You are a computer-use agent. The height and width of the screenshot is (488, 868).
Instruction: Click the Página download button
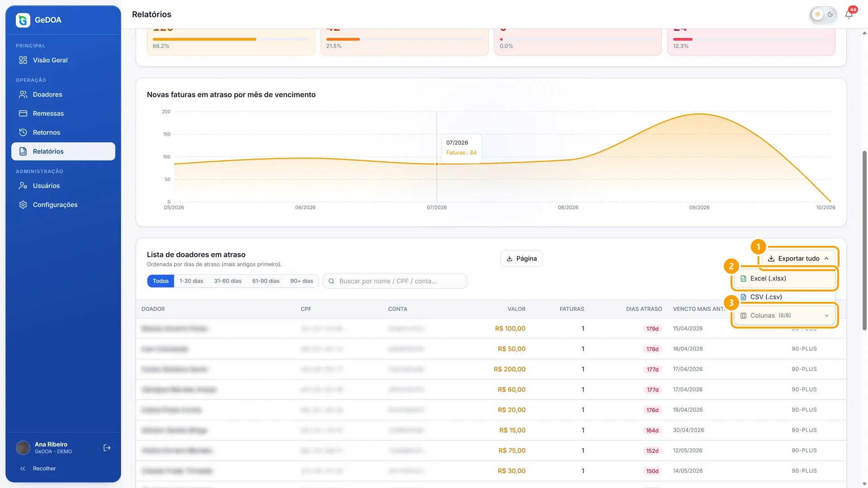tap(521, 258)
